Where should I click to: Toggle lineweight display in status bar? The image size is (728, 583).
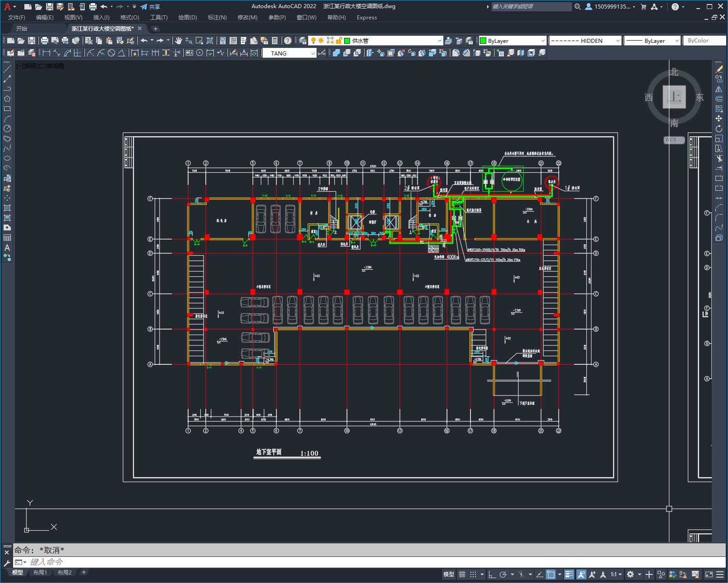569,574
